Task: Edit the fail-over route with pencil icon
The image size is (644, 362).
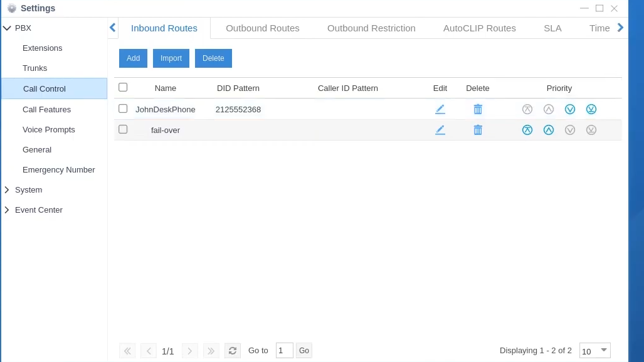Action: [x=440, y=130]
